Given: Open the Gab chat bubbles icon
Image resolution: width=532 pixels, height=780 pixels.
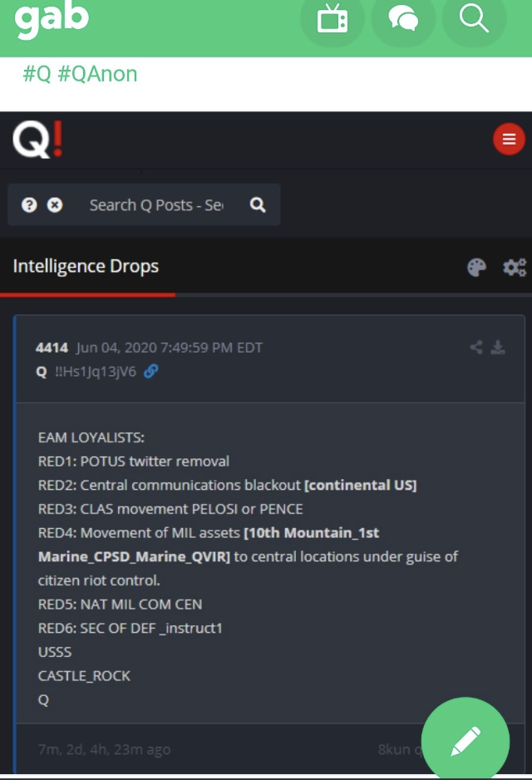Looking at the screenshot, I should 403,19.
